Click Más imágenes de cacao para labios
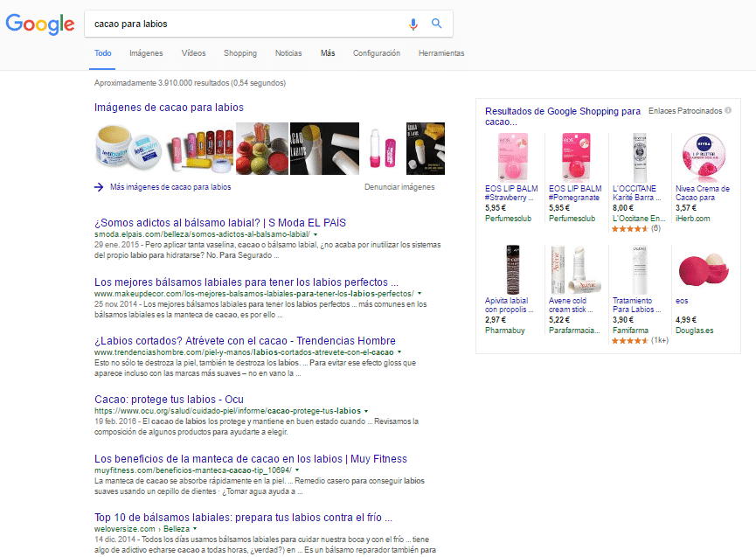The image size is (756, 557). tap(170, 187)
